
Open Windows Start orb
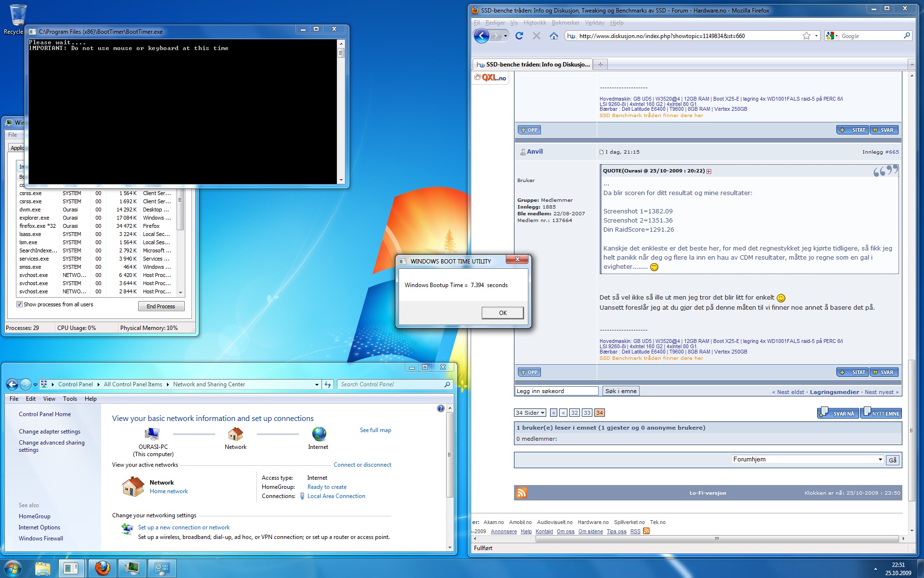pyautogui.click(x=13, y=568)
